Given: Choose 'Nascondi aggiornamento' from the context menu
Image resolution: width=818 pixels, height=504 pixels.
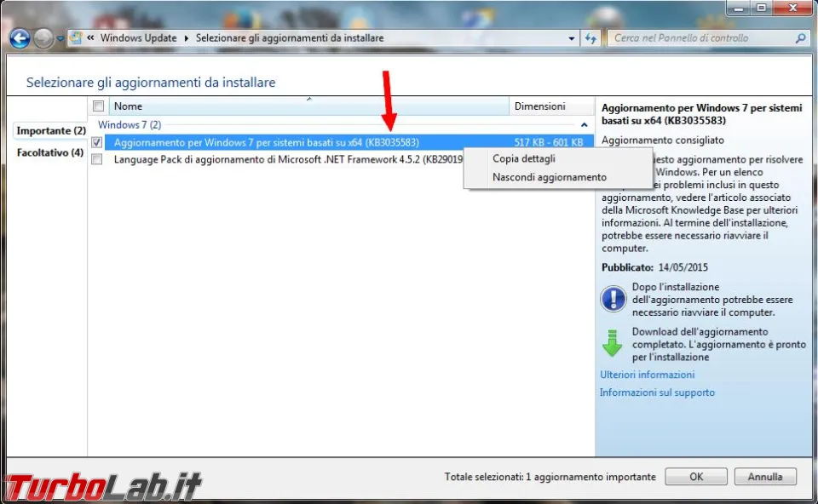Looking at the screenshot, I should pos(558,177).
